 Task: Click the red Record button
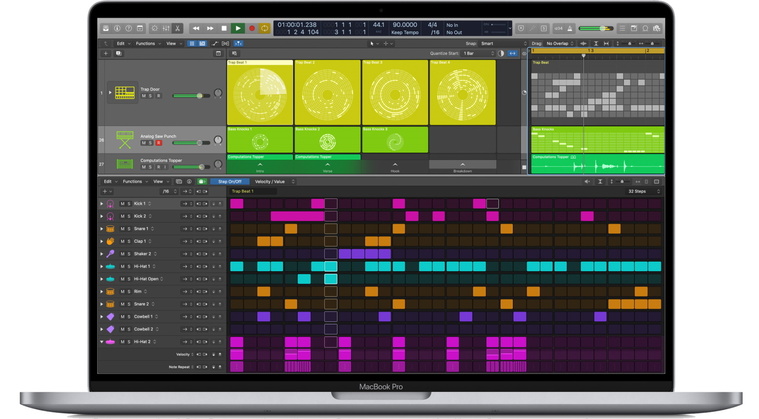tap(252, 29)
